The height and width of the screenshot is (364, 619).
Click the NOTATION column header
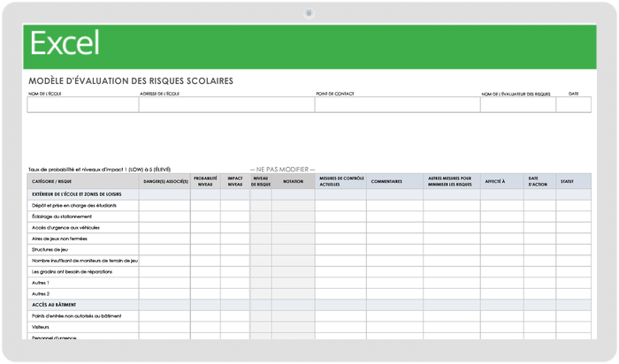click(x=293, y=181)
